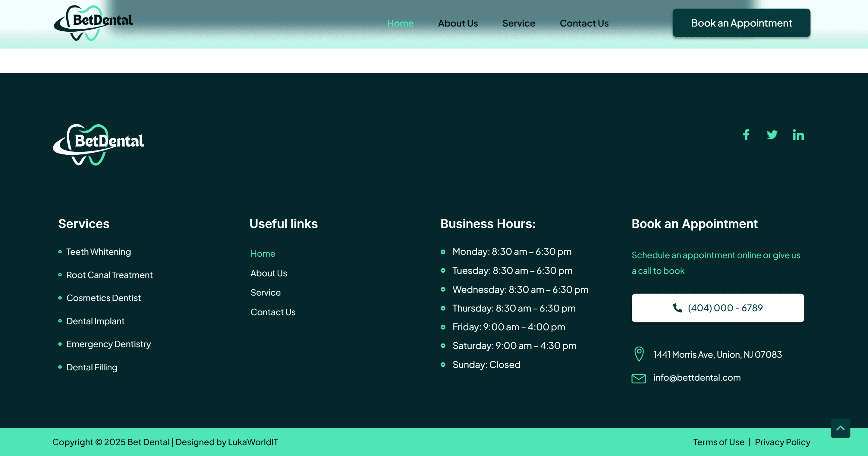Screen dimensions: 868x456
Task: Follow the Useful links Contact Us link
Action: point(273,312)
